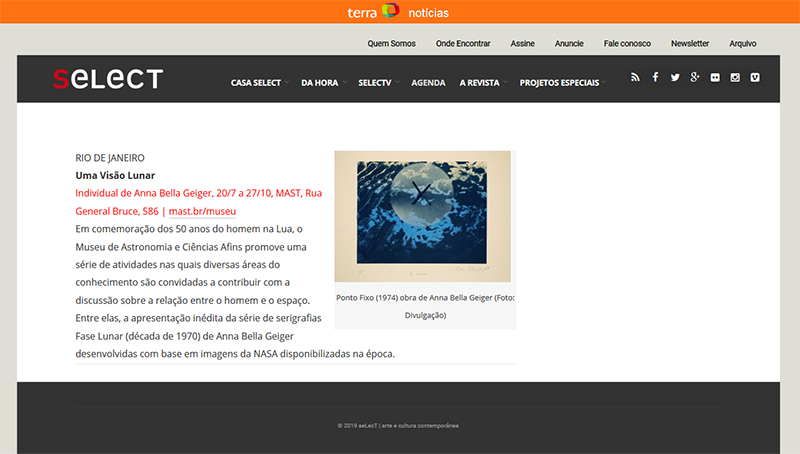Expand the Da Hora menu arrow
Screen dimensions: 800x454
[345, 82]
